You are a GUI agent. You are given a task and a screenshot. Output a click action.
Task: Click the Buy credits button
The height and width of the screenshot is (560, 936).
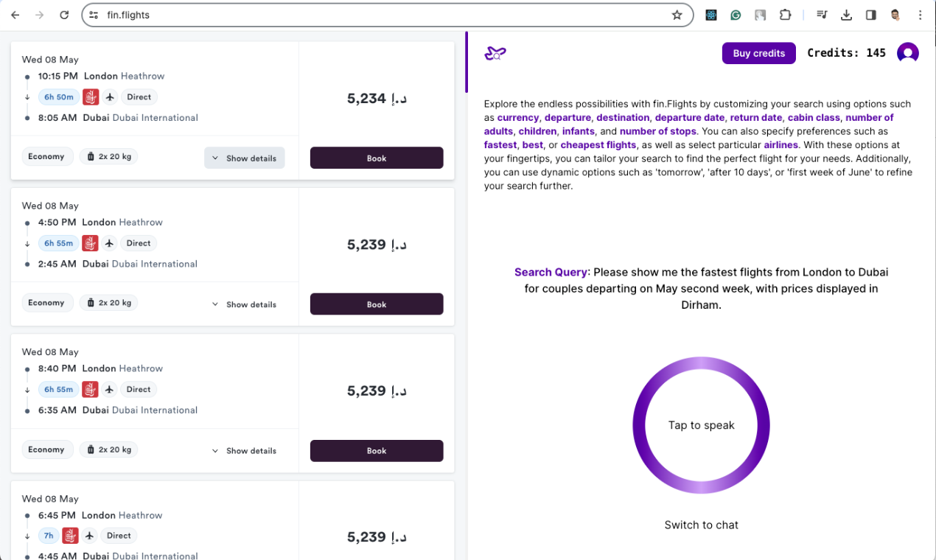[x=758, y=53]
